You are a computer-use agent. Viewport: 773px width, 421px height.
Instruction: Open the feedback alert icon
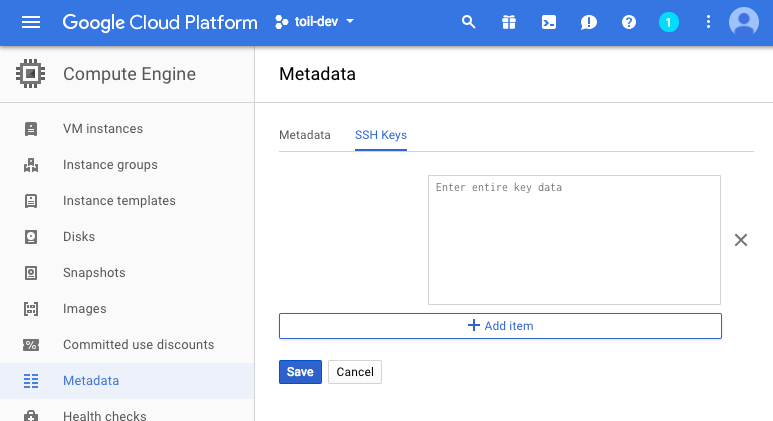tap(589, 22)
